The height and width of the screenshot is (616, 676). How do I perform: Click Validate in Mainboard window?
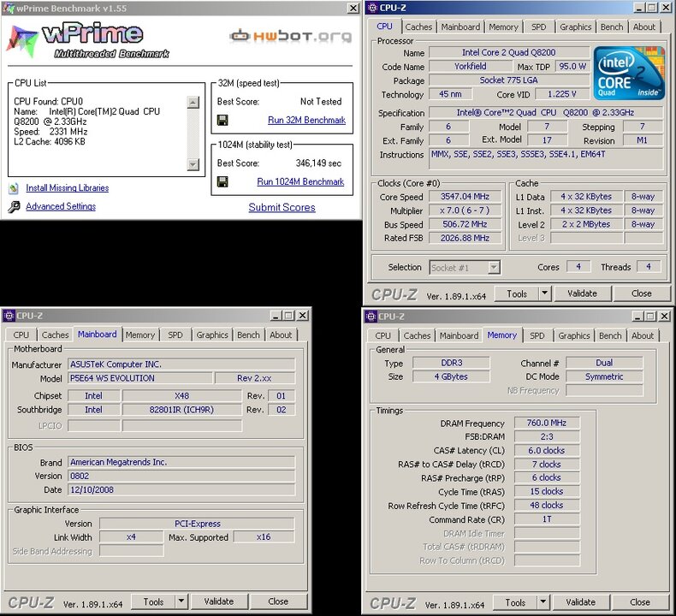(x=218, y=601)
